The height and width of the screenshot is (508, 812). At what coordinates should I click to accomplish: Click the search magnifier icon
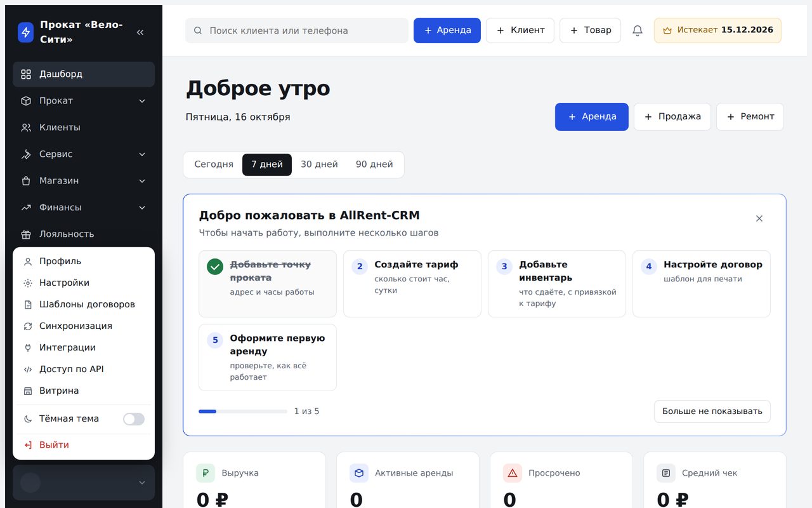198,30
